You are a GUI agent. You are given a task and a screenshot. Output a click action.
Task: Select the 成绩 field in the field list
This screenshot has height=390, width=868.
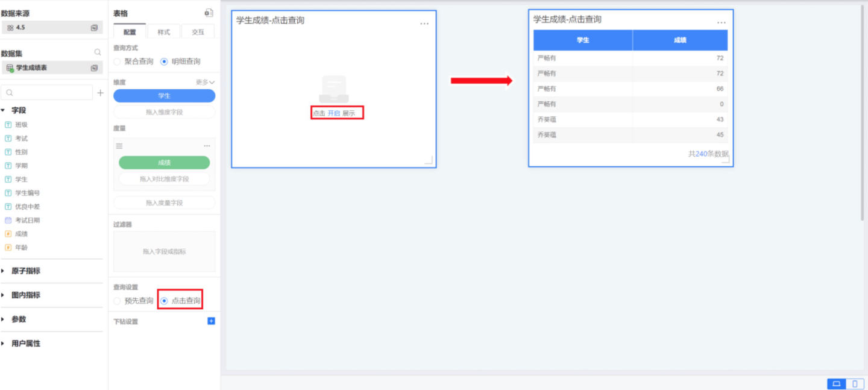pyautogui.click(x=21, y=234)
